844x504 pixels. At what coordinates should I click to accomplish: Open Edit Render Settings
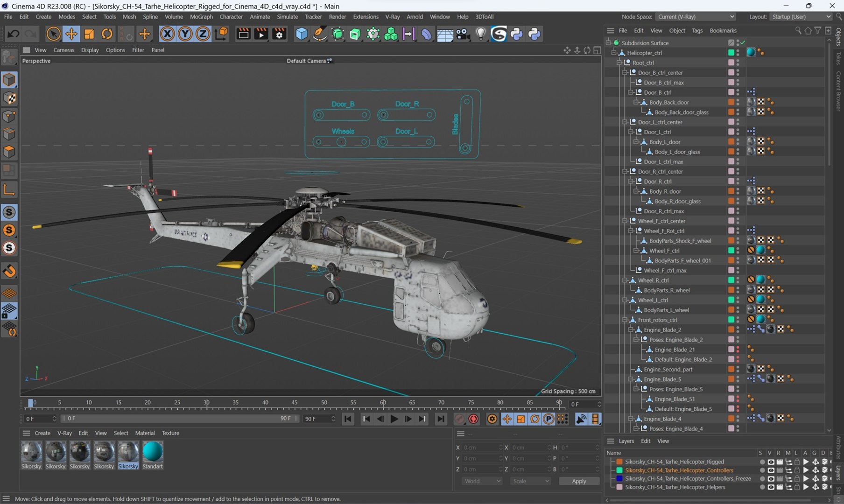pyautogui.click(x=279, y=34)
